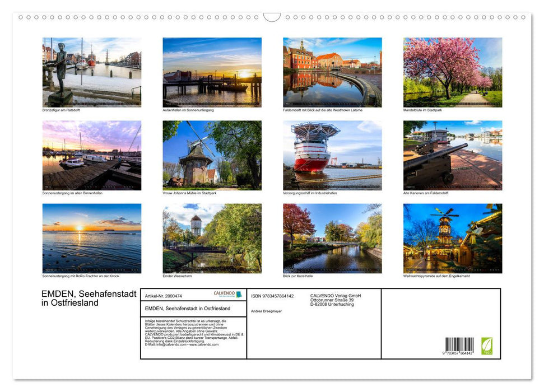Click the Sonnenuntergang mit RoRo Frachter thumbnail
544x392 pixels.
[x=91, y=238]
